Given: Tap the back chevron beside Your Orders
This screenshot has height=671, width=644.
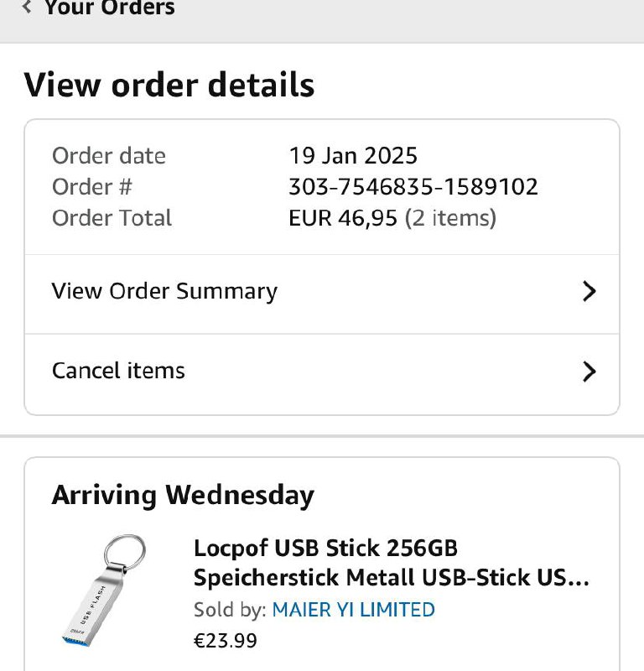Looking at the screenshot, I should click(28, 8).
